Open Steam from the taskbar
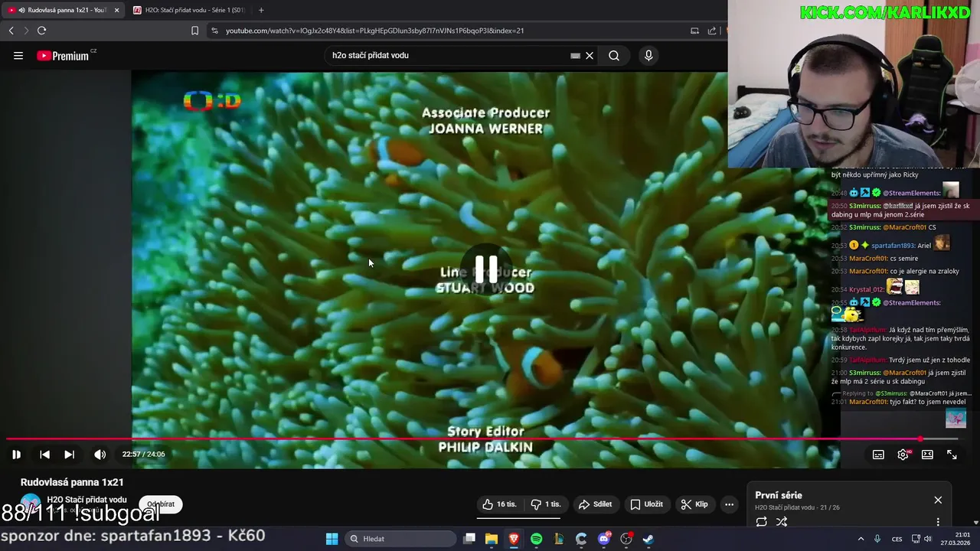Image resolution: width=980 pixels, height=551 pixels. [x=648, y=539]
